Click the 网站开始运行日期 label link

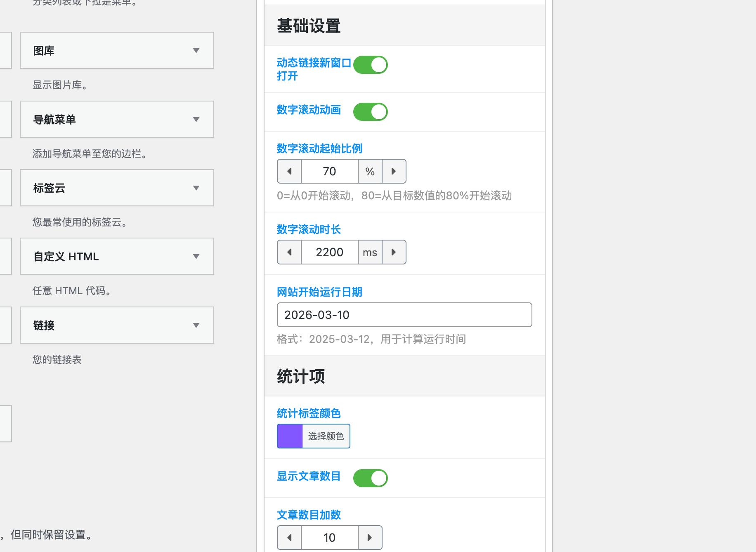(319, 292)
